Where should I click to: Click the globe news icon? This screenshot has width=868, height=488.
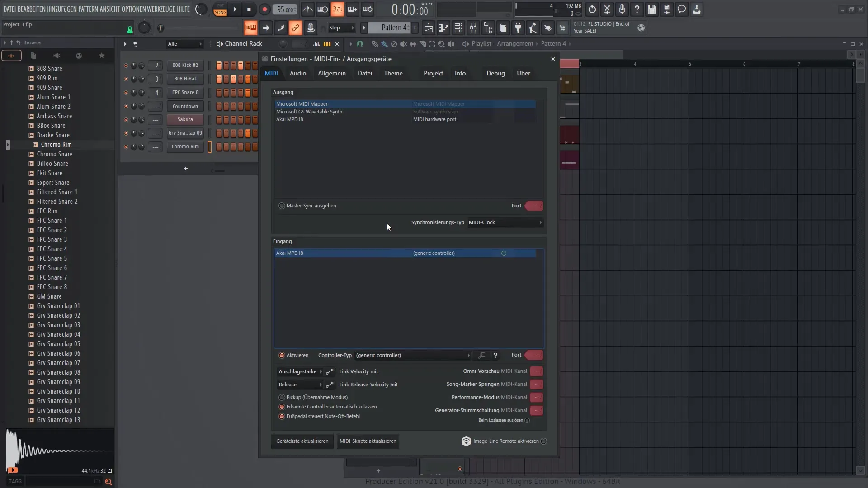(x=641, y=28)
